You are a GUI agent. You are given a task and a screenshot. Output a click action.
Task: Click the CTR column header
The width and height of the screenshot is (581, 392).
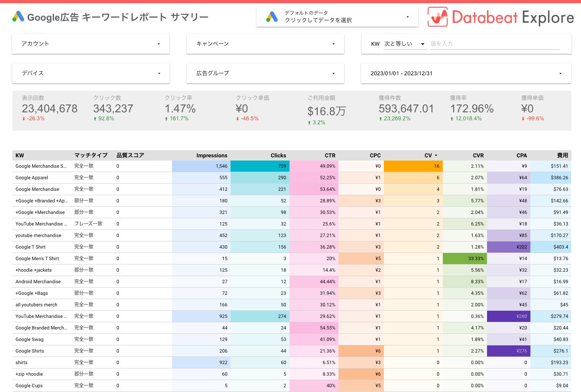[x=330, y=156]
